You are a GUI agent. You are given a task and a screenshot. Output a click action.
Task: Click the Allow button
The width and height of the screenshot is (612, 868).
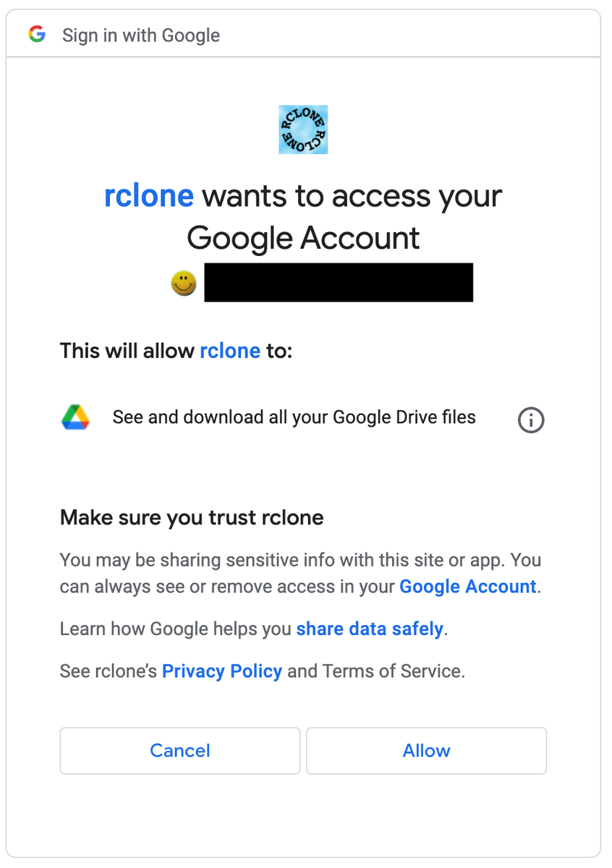click(427, 751)
